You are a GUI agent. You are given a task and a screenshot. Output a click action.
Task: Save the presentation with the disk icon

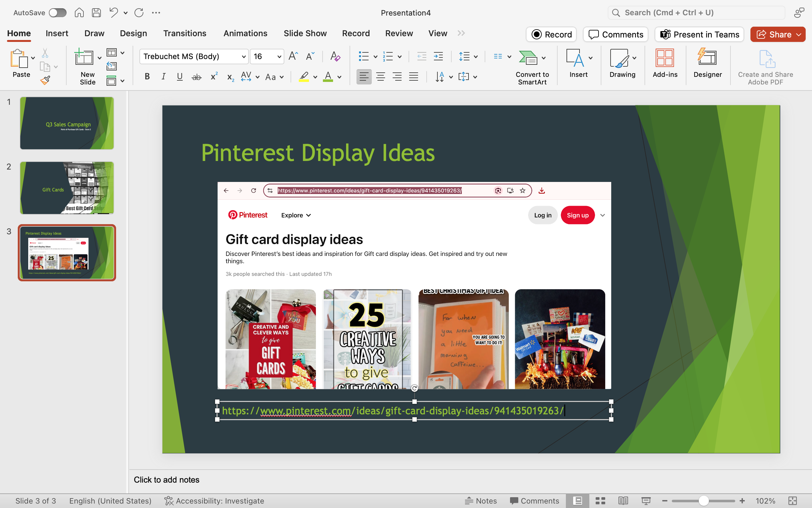[x=97, y=13]
